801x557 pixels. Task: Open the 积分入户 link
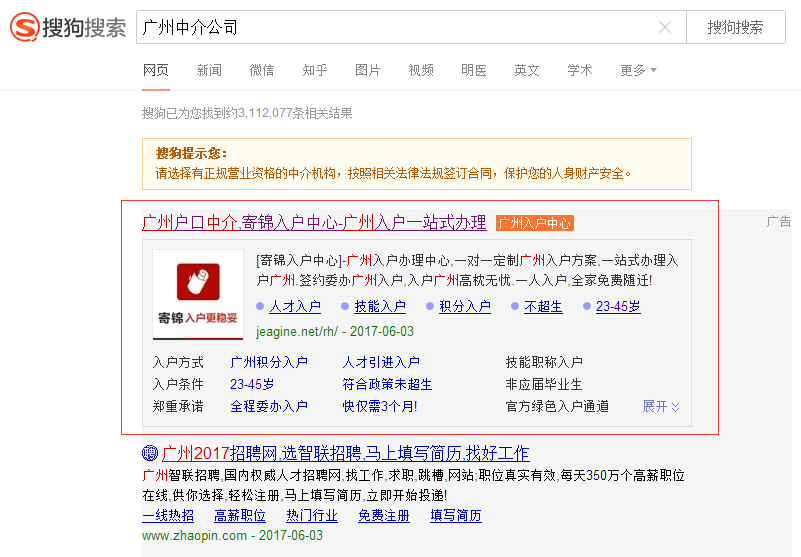tap(465, 307)
